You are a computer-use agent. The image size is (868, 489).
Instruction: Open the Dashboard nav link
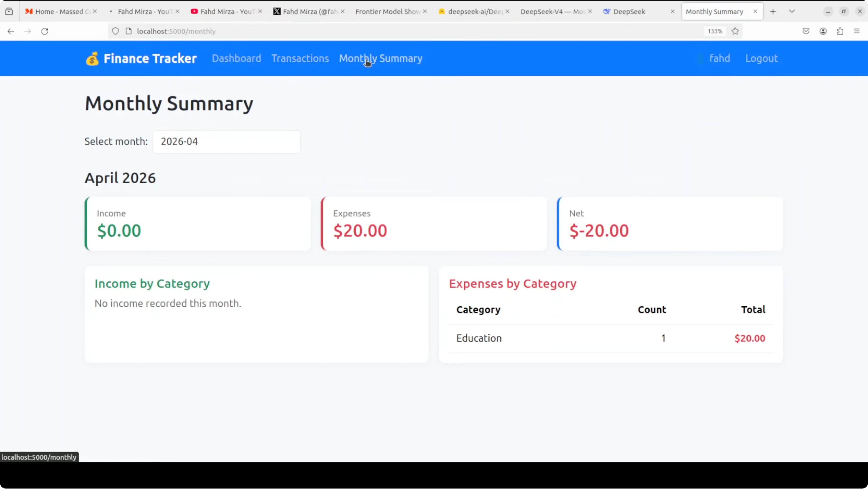(236, 58)
